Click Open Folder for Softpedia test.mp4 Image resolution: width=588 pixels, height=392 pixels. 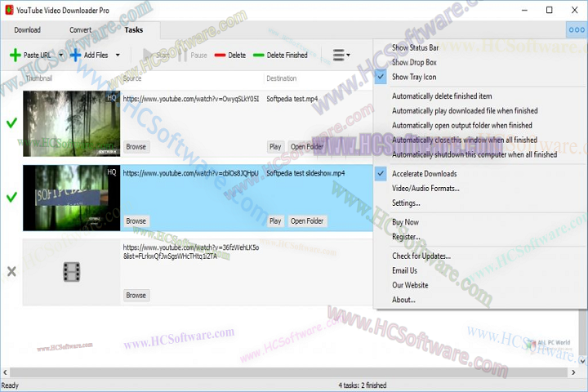(307, 147)
